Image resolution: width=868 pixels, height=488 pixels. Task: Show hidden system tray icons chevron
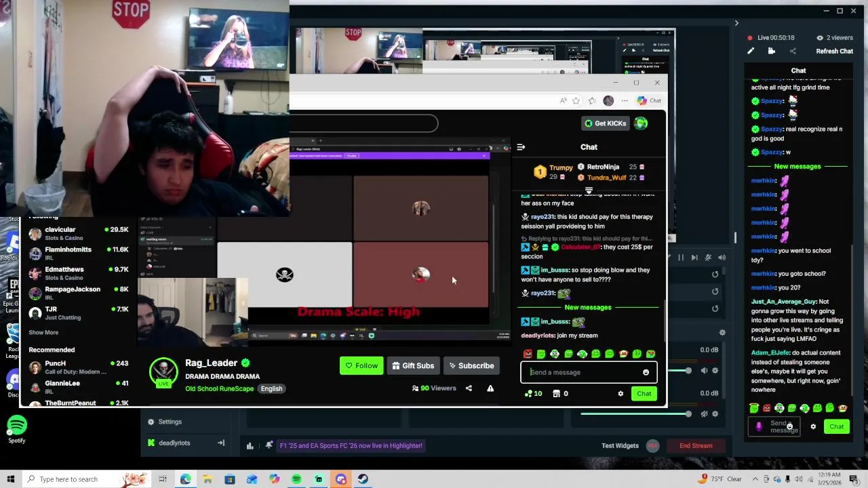coord(755,479)
